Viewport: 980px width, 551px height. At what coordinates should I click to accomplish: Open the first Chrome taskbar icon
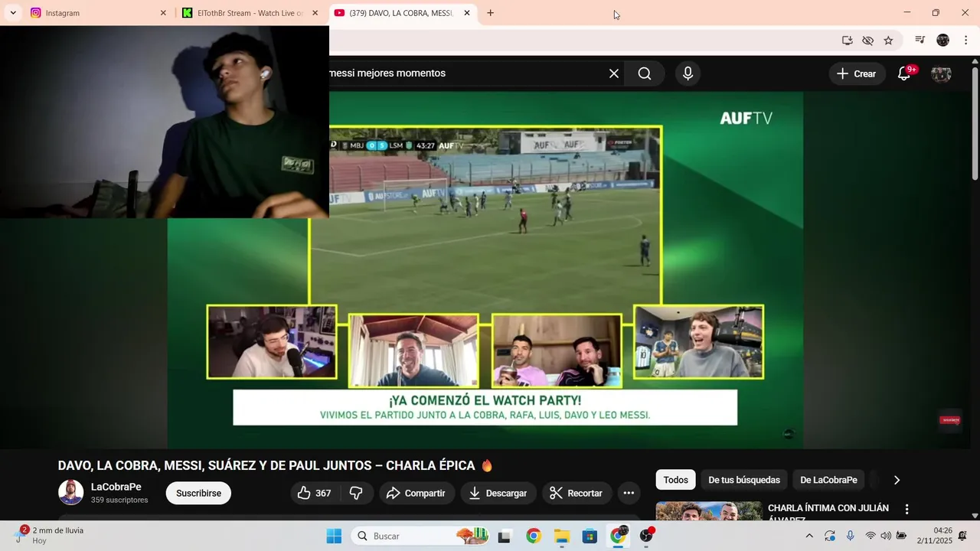[x=534, y=536]
